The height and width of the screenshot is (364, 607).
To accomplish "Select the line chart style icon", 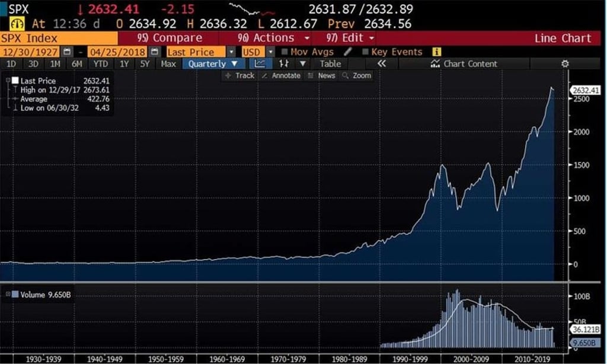I will (261, 63).
